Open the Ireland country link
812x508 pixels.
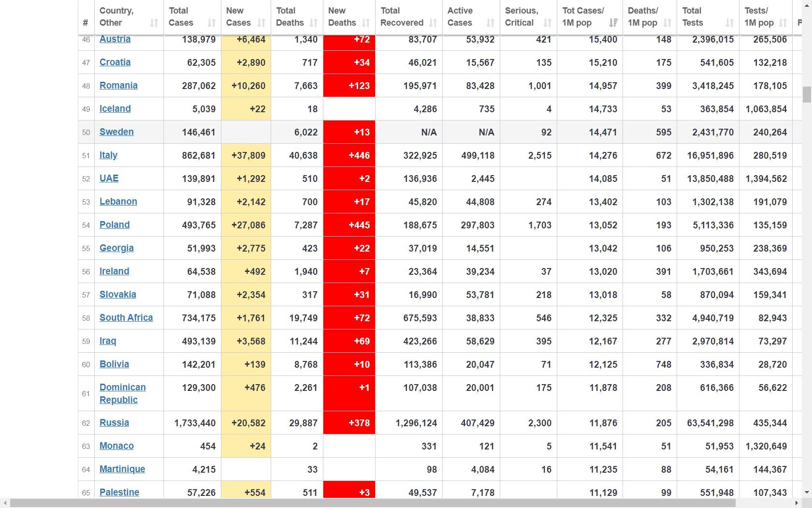tap(114, 271)
